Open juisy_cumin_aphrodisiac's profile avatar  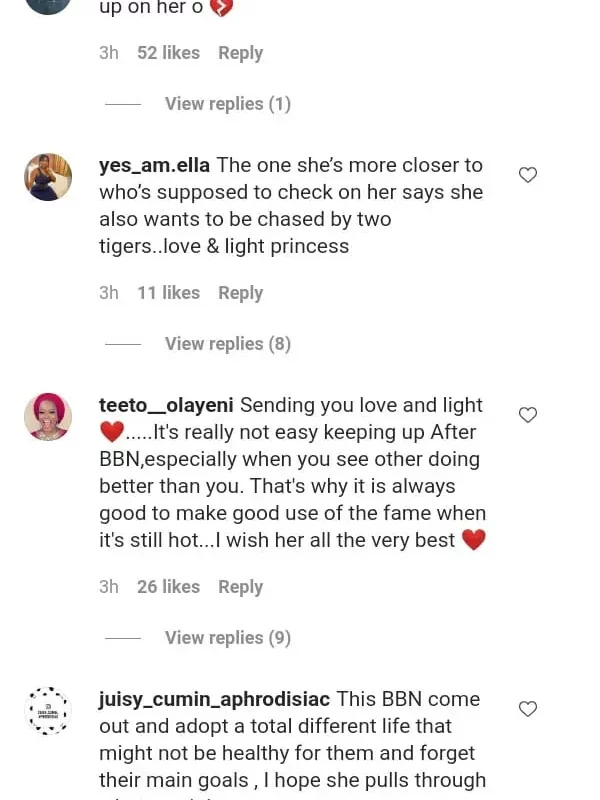48,711
